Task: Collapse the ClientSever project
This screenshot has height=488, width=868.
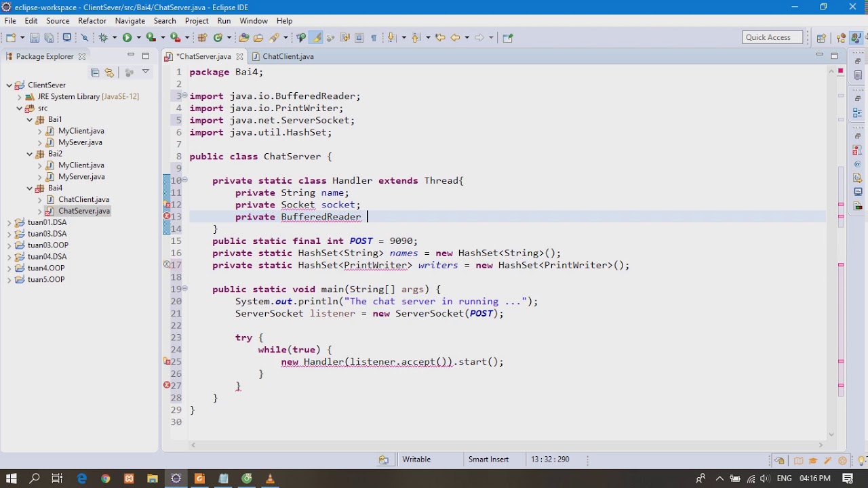Action: 9,85
